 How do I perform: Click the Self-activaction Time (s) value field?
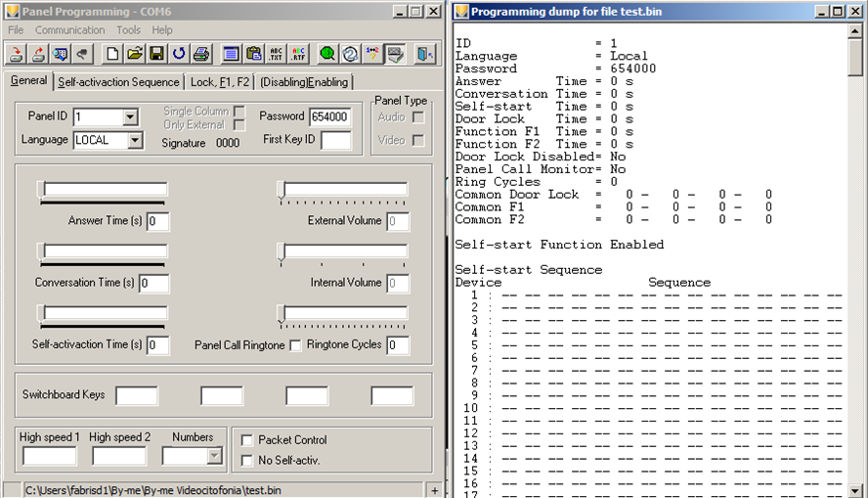157,345
